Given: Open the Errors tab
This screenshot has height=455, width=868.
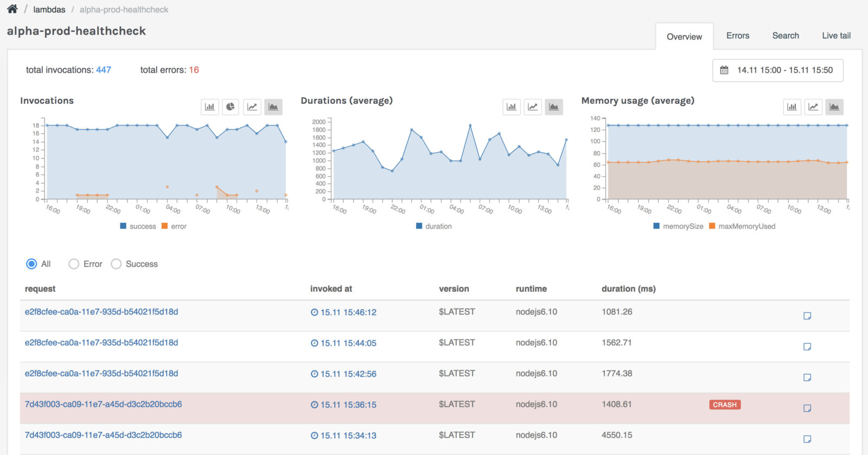Looking at the screenshot, I should coord(738,36).
